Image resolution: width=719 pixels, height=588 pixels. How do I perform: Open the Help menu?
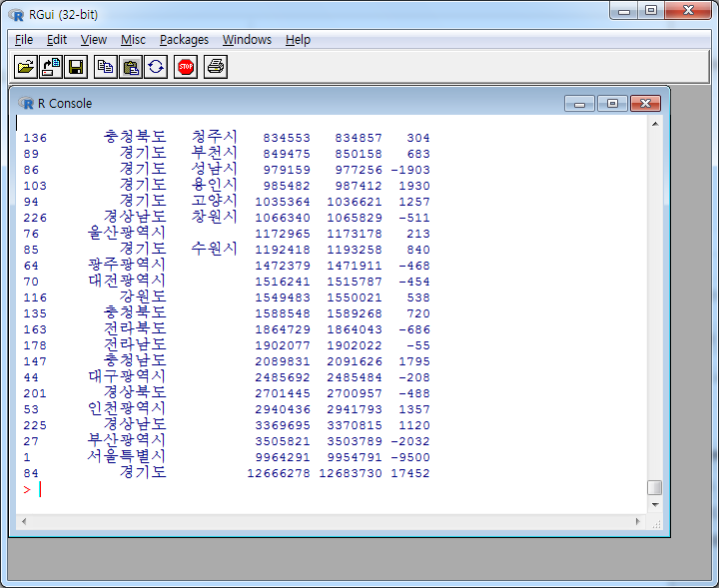pyautogui.click(x=298, y=40)
